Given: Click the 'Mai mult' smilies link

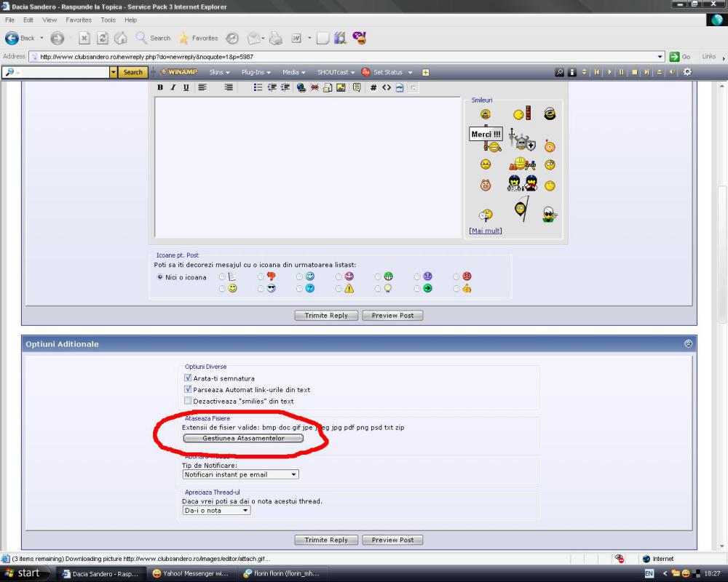Looking at the screenshot, I should (486, 231).
